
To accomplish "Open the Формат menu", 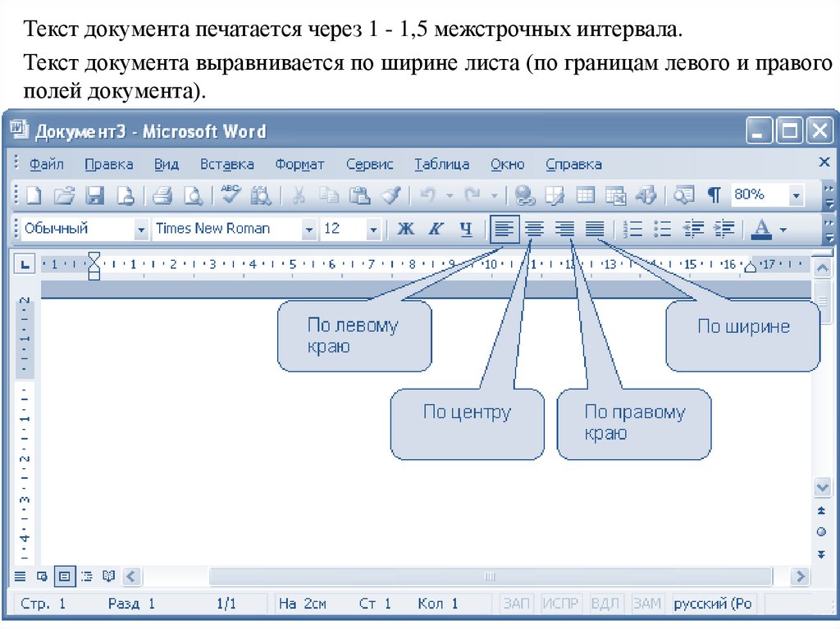I will pos(299,165).
